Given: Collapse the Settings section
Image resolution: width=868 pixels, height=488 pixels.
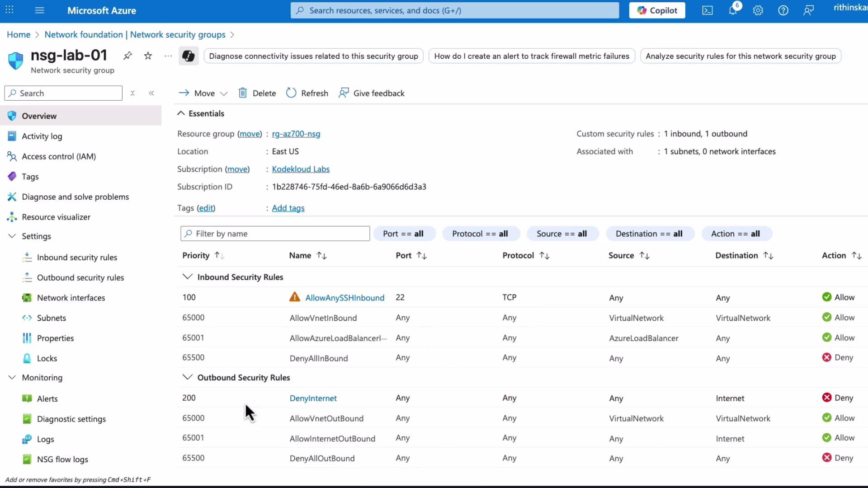Looking at the screenshot, I should point(12,236).
